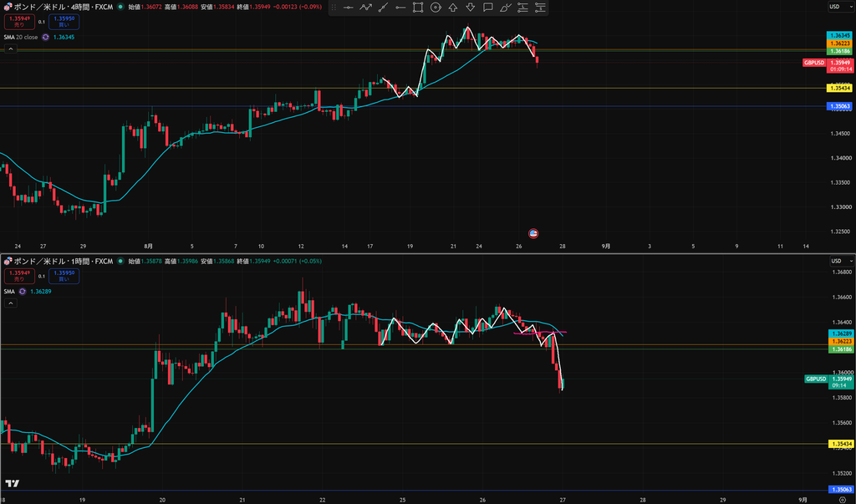Screen dimensions: 856x504
Task: Click blue 1.35063 line label top chart
Action: click(839, 106)
